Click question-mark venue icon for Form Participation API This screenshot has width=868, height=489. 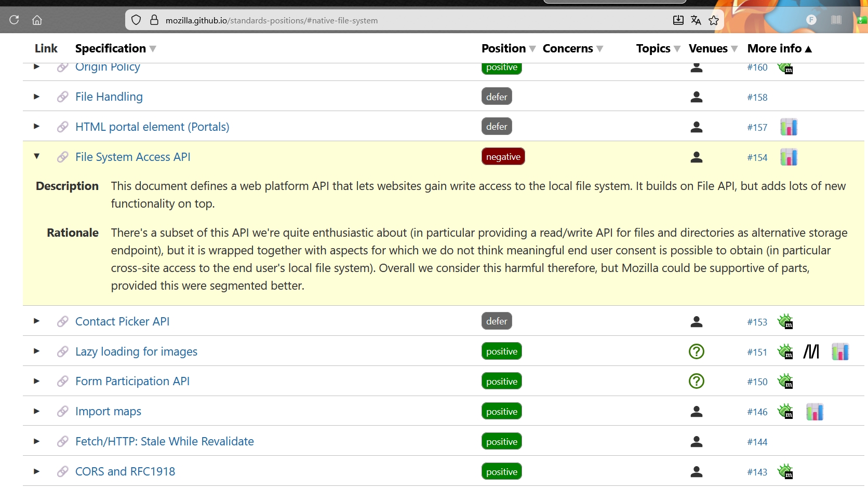click(696, 382)
